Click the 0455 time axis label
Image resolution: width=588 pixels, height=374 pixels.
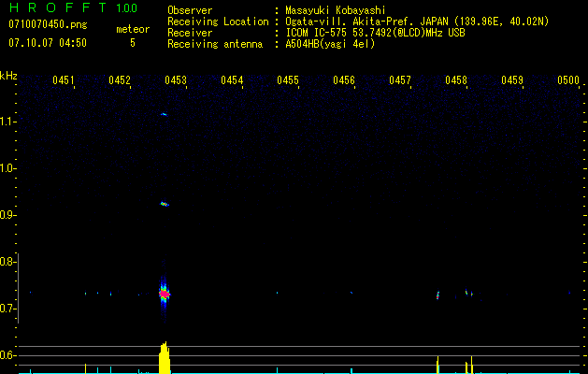point(288,80)
